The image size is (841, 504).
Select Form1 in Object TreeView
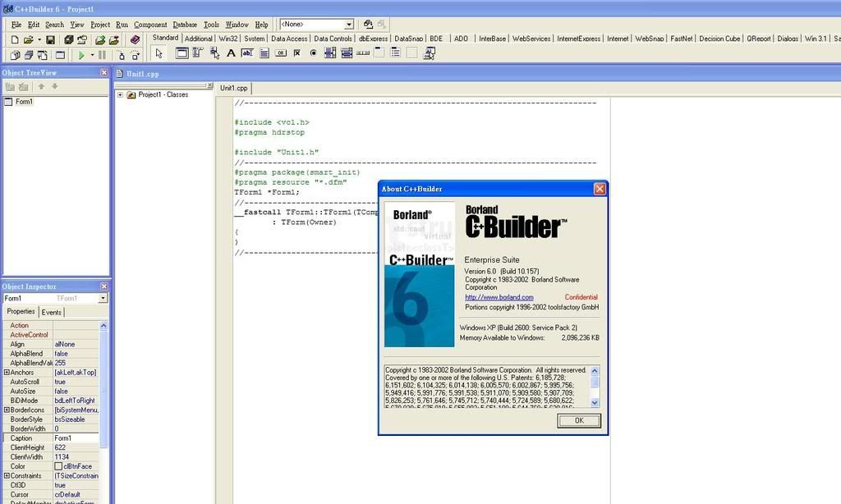point(24,101)
